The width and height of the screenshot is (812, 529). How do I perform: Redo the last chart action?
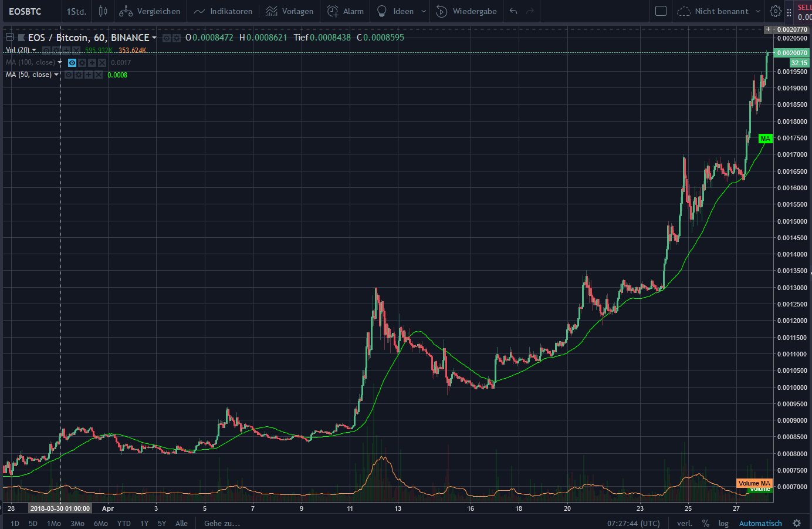tap(530, 11)
